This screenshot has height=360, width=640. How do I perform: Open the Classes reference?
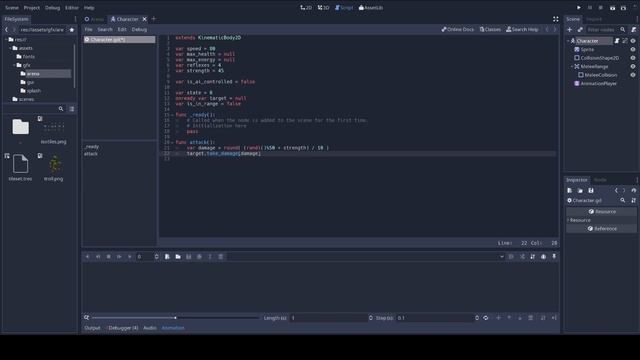pos(490,29)
